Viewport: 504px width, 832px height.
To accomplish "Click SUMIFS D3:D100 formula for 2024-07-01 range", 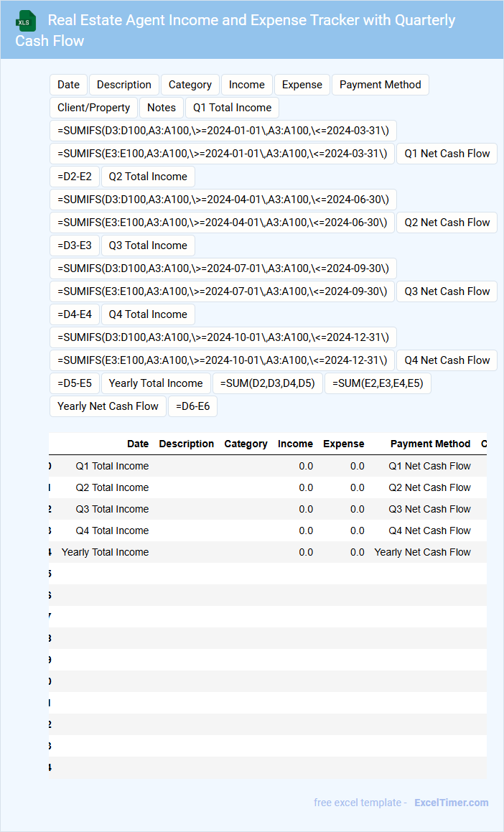I will pos(223,268).
